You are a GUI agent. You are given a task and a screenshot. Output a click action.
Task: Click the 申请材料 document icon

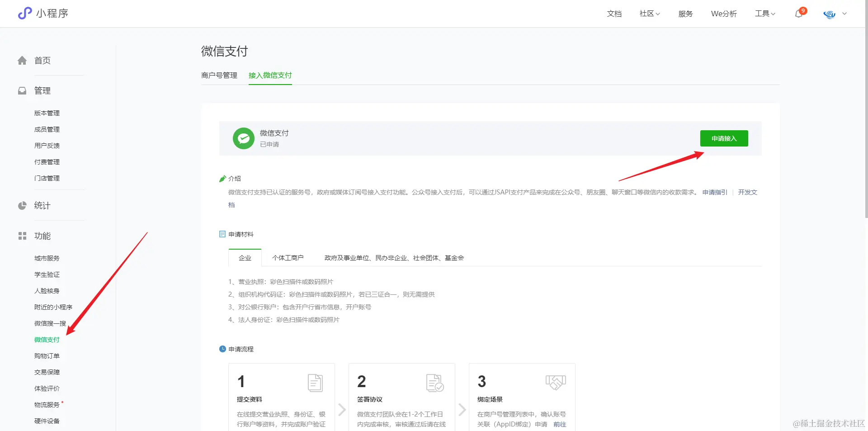click(222, 234)
